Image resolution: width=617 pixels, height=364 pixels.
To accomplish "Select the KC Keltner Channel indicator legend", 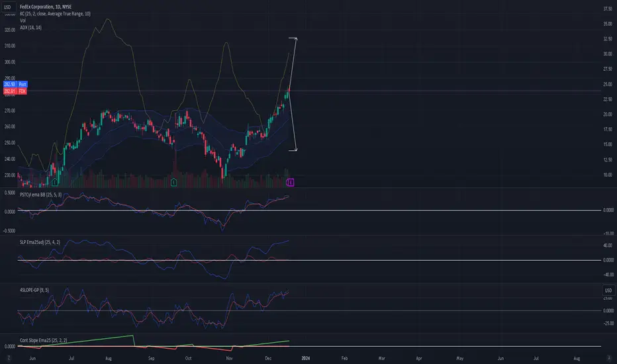I will pos(55,14).
